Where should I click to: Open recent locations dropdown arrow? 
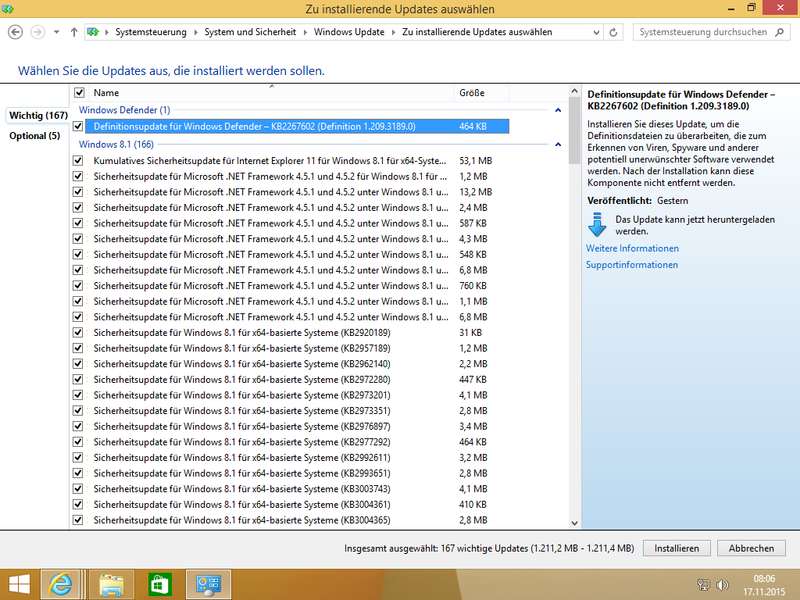pos(56,32)
